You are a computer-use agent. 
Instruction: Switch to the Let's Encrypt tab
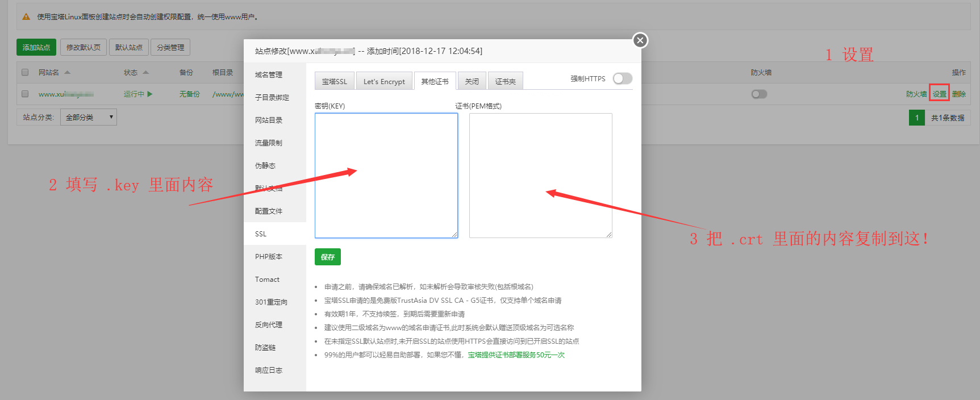tap(384, 81)
